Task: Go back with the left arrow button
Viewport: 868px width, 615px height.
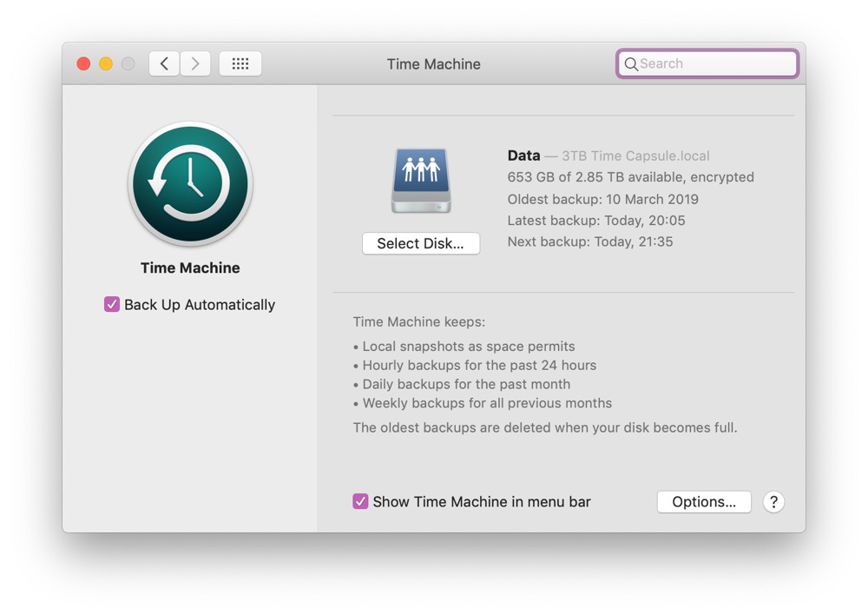Action: [164, 63]
